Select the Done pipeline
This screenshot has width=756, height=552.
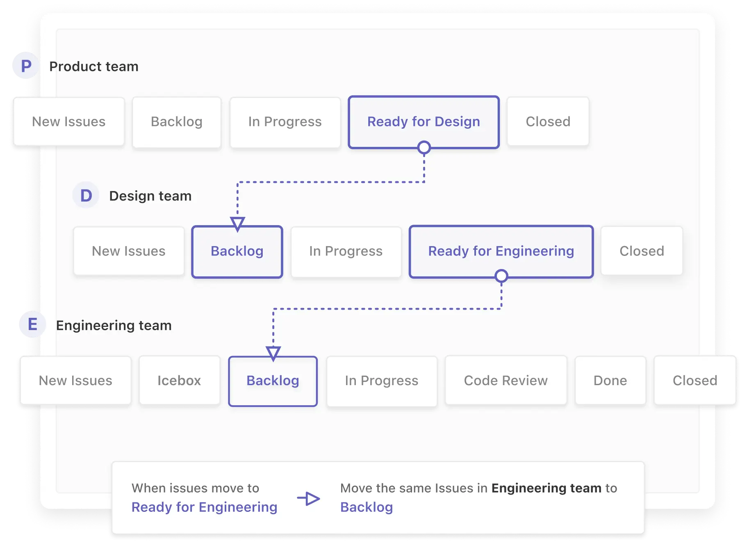click(610, 381)
